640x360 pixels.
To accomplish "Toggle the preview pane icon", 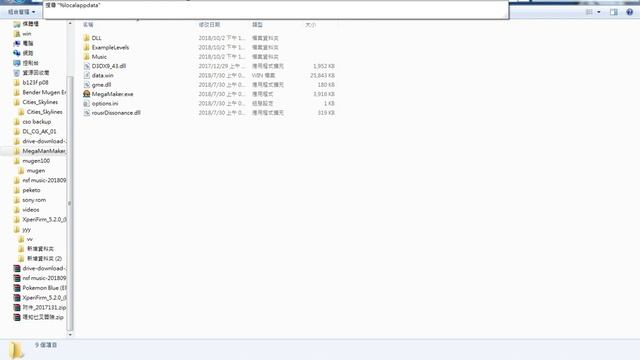I will point(613,12).
